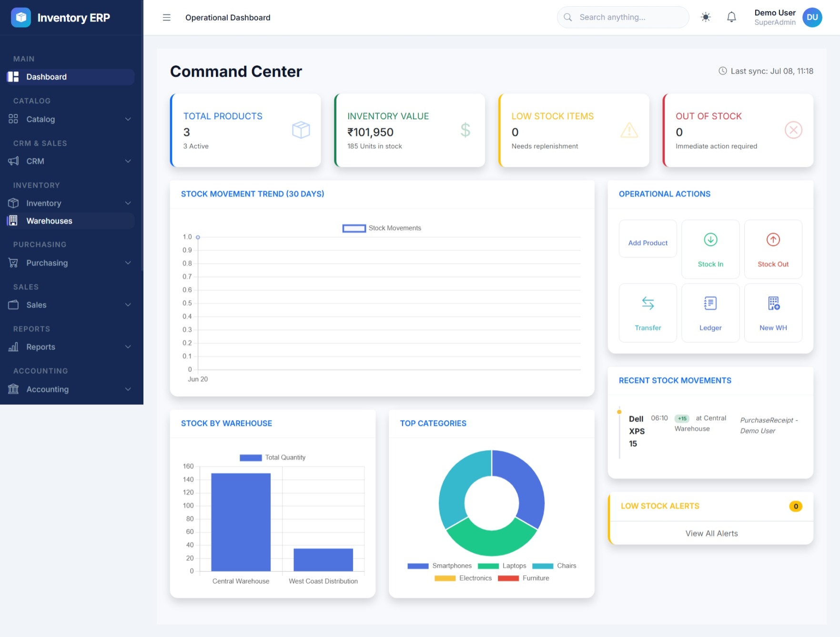
Task: Switch theme using sun icon
Action: tap(706, 17)
